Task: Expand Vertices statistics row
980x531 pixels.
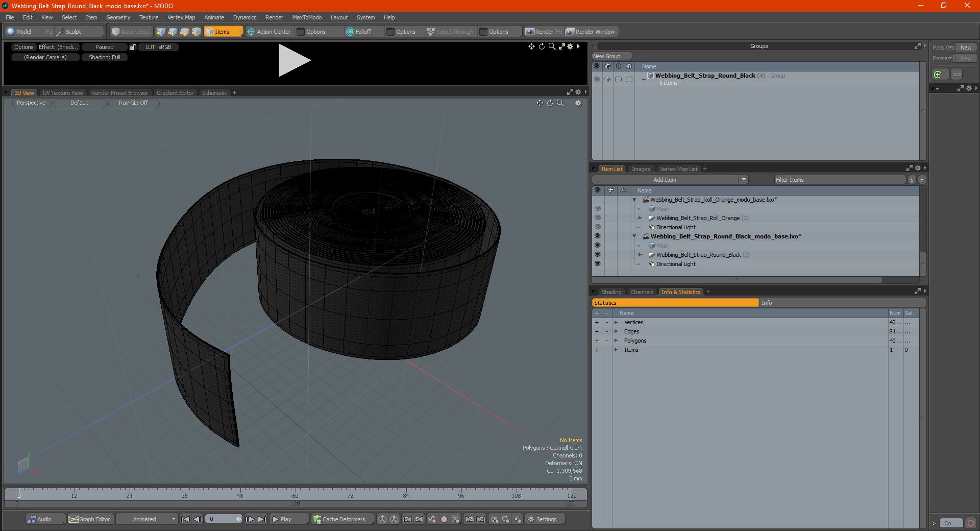Action: [617, 322]
